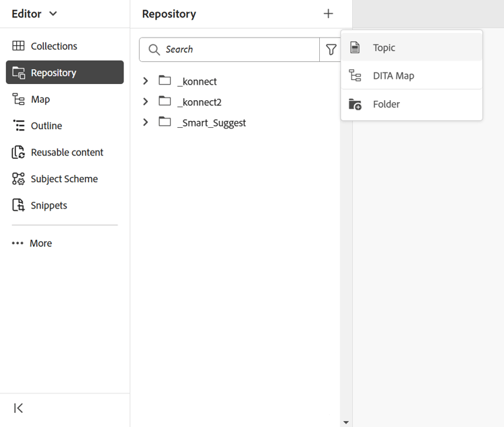504x427 pixels.
Task: Open the Subject Scheme icon
Action: [x=18, y=179]
